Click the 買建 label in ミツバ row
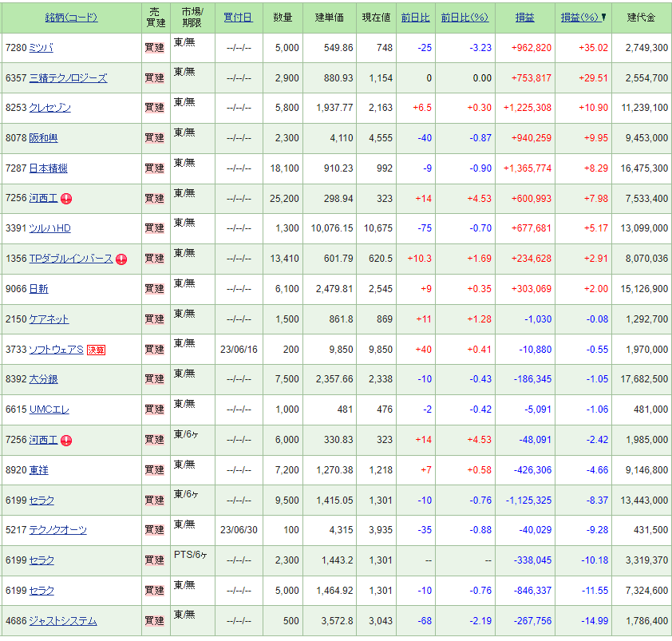672x641 pixels. point(154,48)
